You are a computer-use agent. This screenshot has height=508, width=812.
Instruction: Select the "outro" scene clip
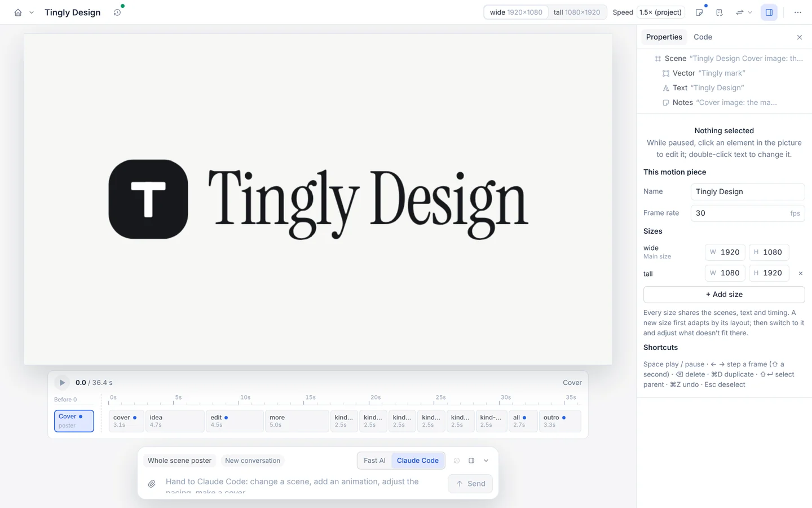point(560,421)
